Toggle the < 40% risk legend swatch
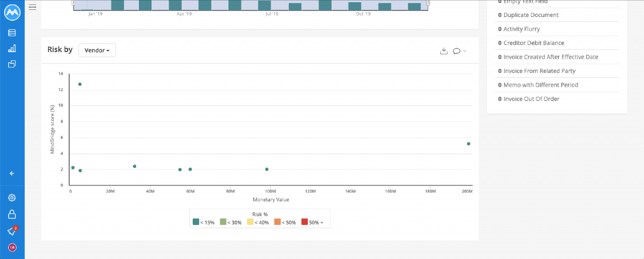The height and width of the screenshot is (259, 644). click(x=250, y=222)
